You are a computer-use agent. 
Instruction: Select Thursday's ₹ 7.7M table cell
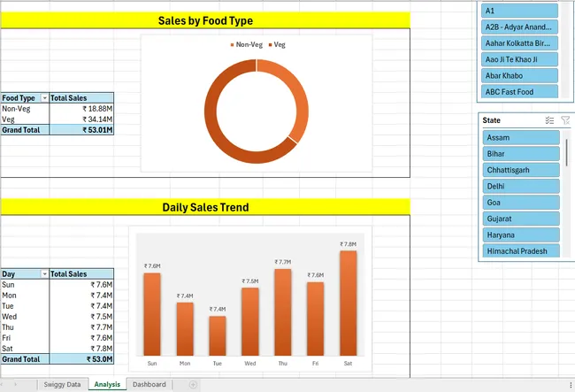pyautogui.click(x=81, y=327)
